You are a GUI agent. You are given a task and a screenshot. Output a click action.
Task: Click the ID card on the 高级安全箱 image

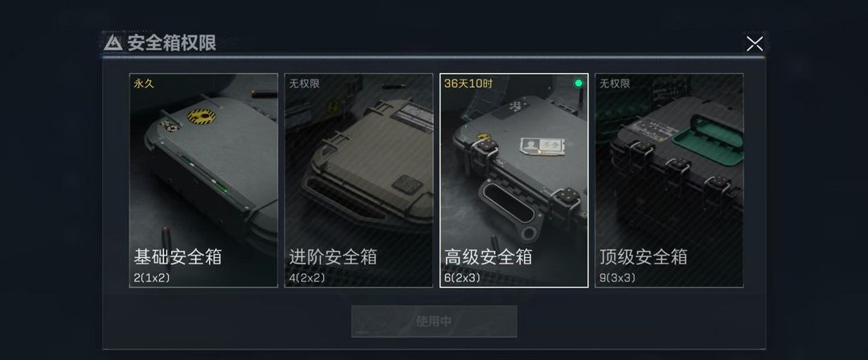(542, 146)
